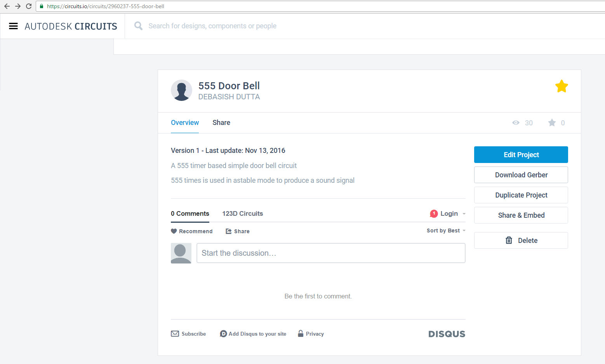Image resolution: width=605 pixels, height=364 pixels.
Task: Toggle the yellow favorite star
Action: 562,86
